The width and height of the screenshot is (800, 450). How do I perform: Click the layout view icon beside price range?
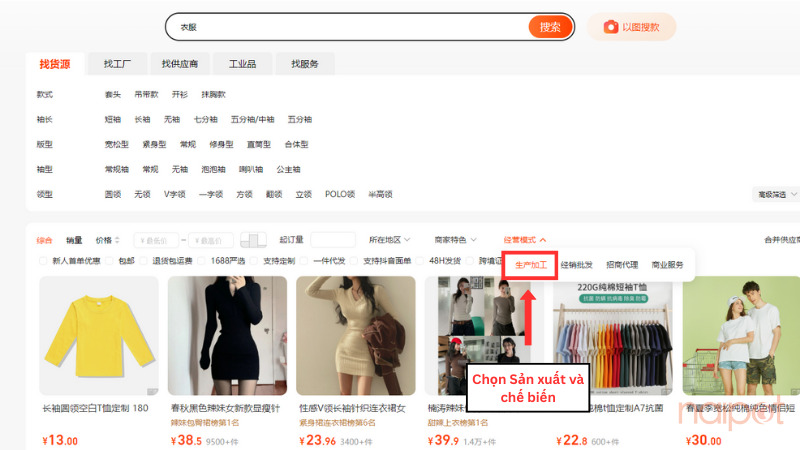pos(254,240)
